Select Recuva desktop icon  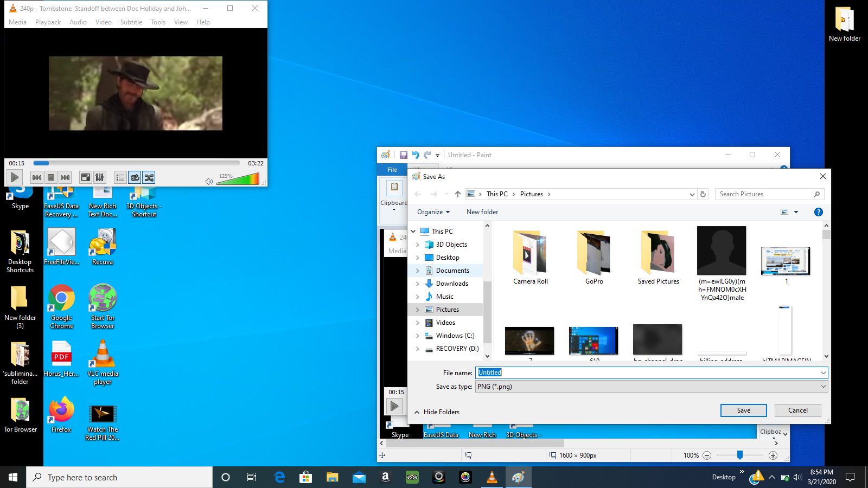pyautogui.click(x=103, y=247)
